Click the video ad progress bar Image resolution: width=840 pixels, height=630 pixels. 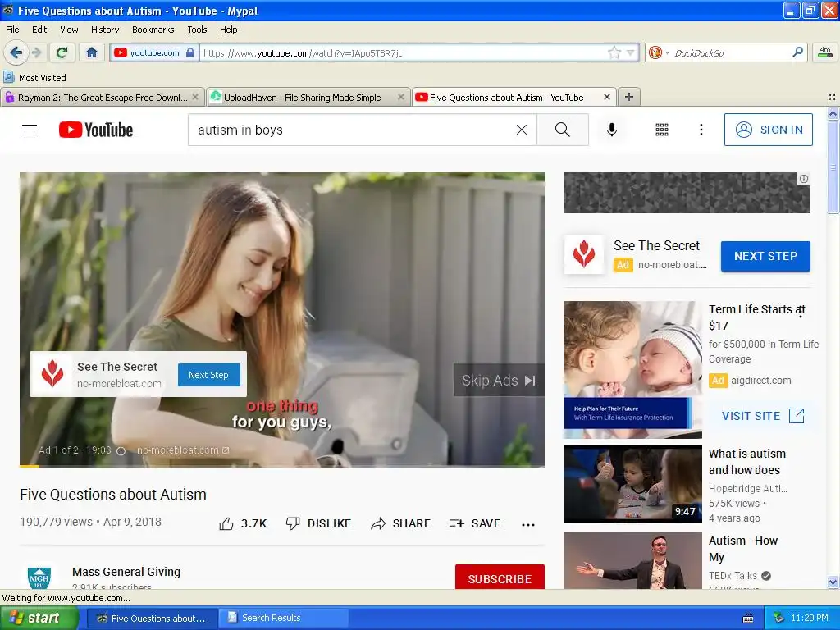point(282,466)
